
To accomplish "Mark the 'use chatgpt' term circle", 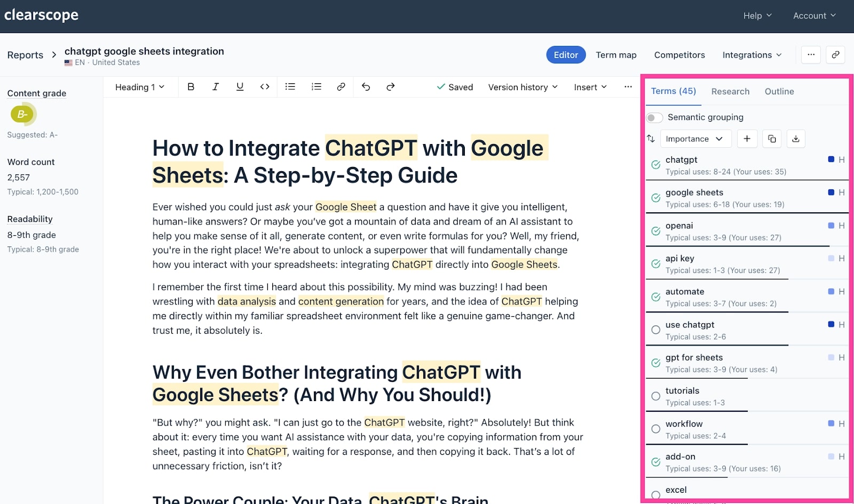I will click(656, 330).
